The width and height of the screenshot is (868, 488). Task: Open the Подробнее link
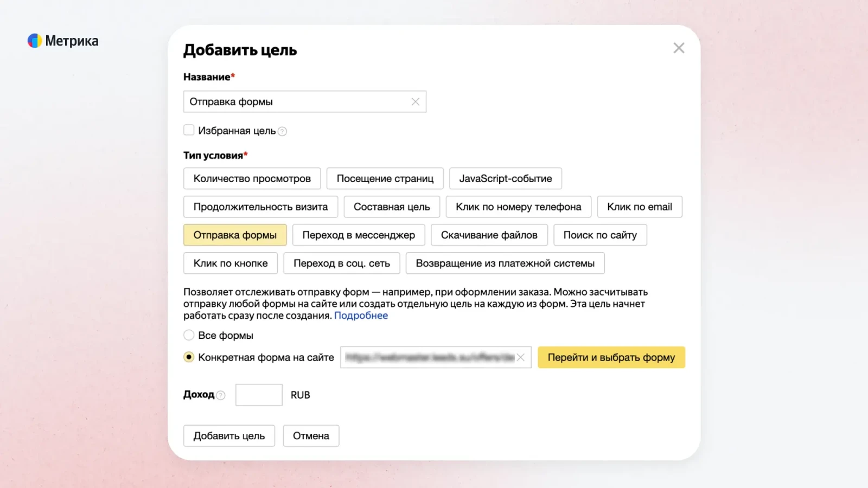coord(361,316)
